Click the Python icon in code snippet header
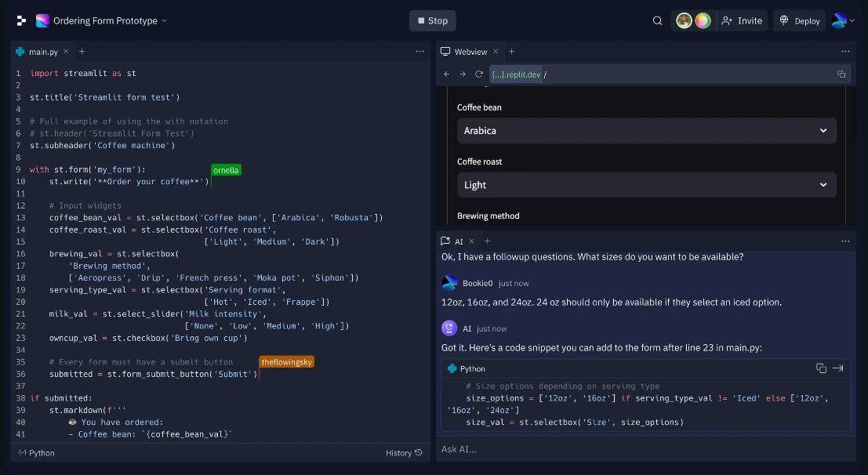Viewport: 868px width, 475px height. point(452,368)
